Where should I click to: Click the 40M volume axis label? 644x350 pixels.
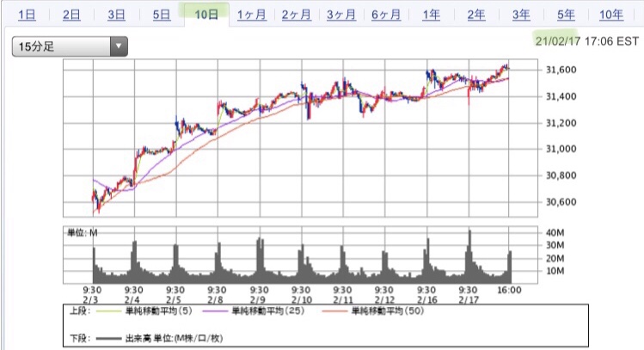click(555, 233)
